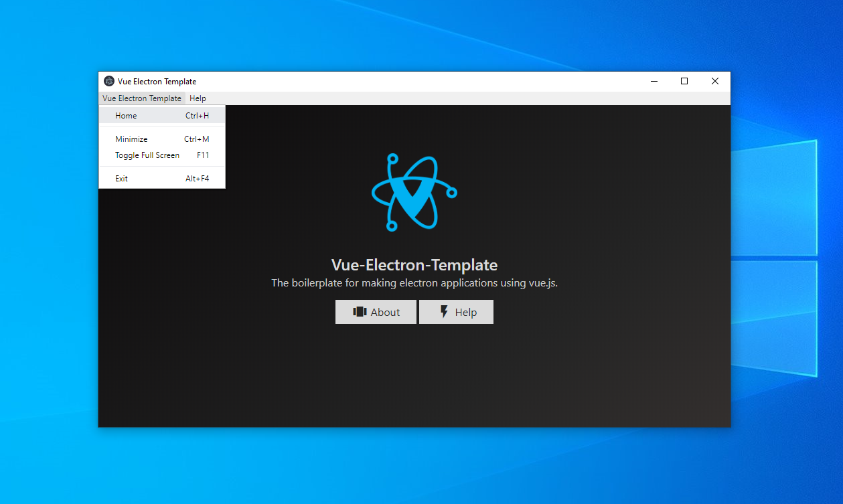Click the About button
This screenshot has width=843, height=504.
376,312
